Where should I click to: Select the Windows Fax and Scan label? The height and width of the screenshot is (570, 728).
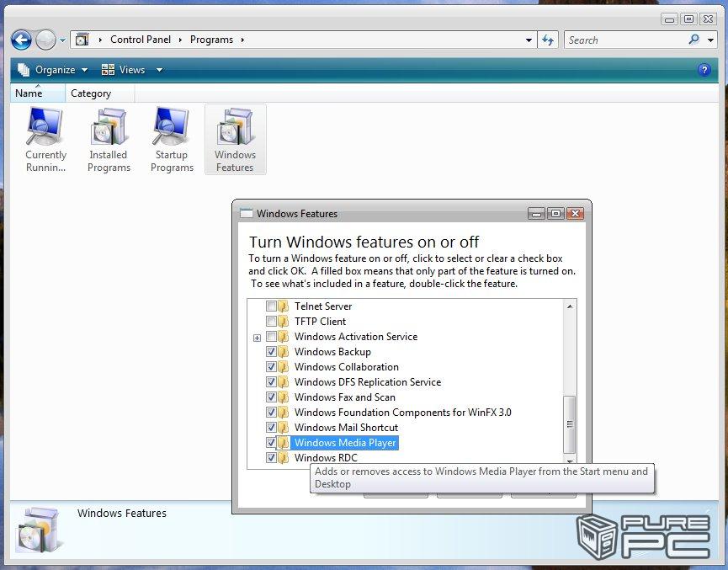[344, 397]
